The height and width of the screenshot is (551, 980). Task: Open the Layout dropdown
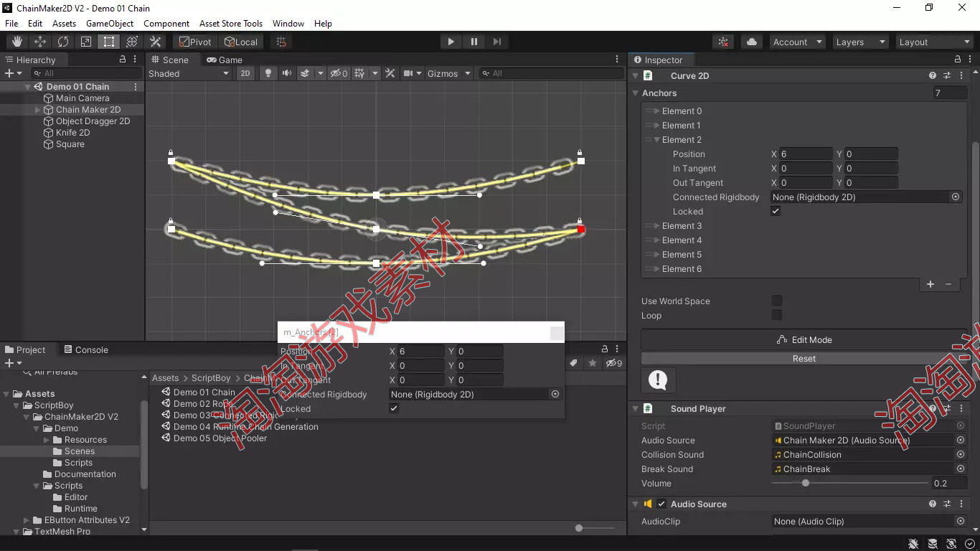[x=935, y=42]
